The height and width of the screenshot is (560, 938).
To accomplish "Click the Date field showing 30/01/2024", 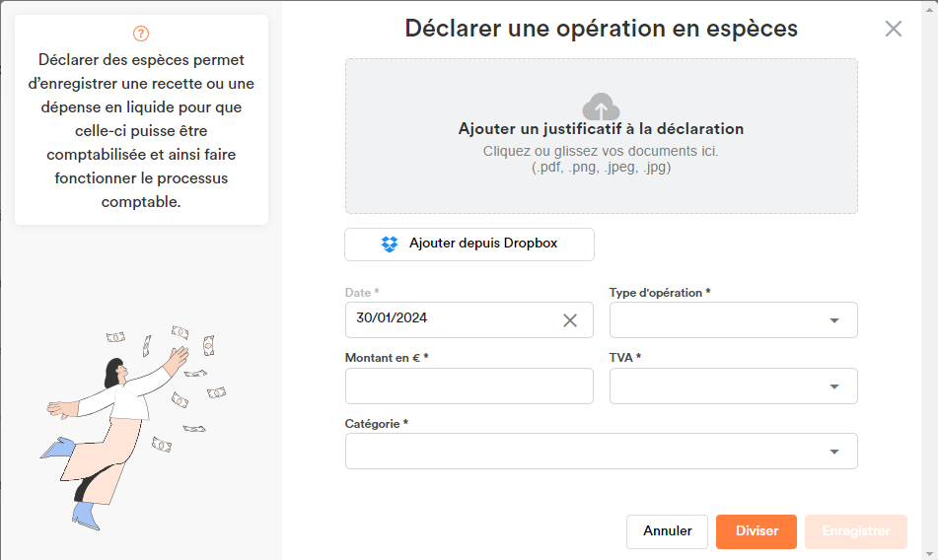I will 469,320.
